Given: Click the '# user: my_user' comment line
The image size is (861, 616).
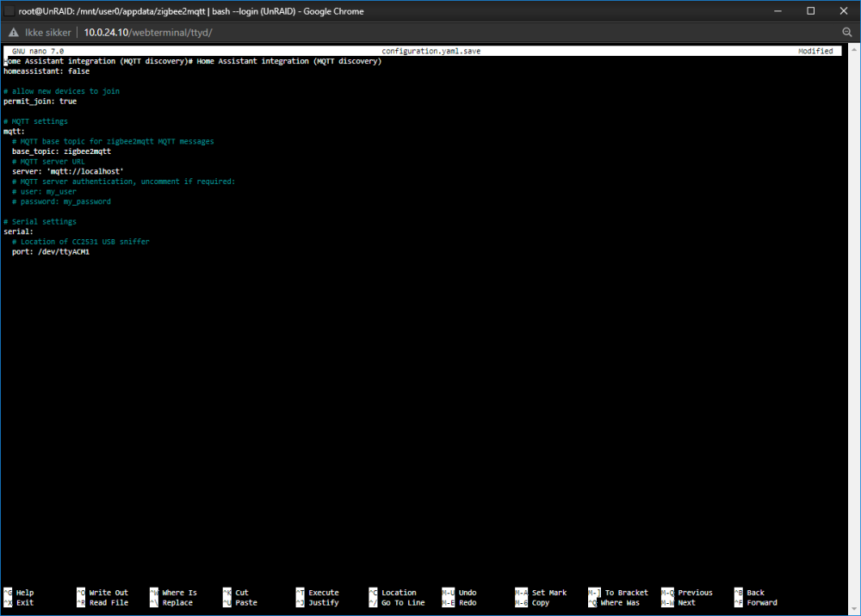Looking at the screenshot, I should pos(44,192).
